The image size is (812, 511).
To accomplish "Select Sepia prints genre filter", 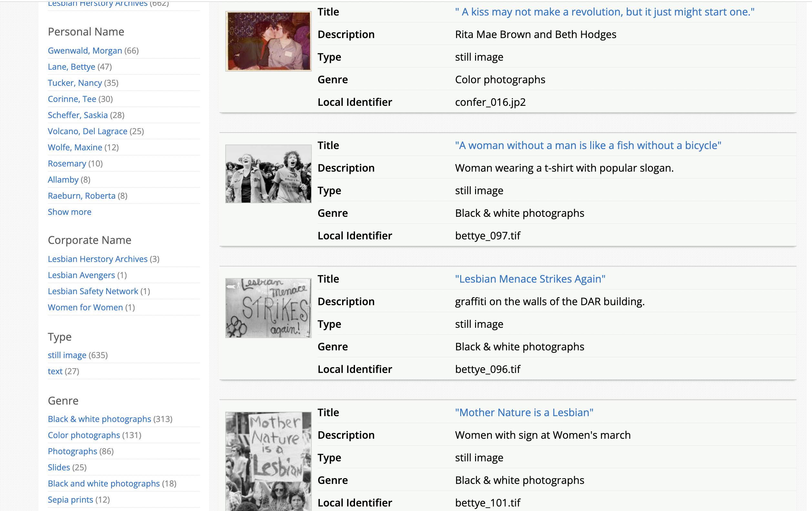I will pos(70,500).
